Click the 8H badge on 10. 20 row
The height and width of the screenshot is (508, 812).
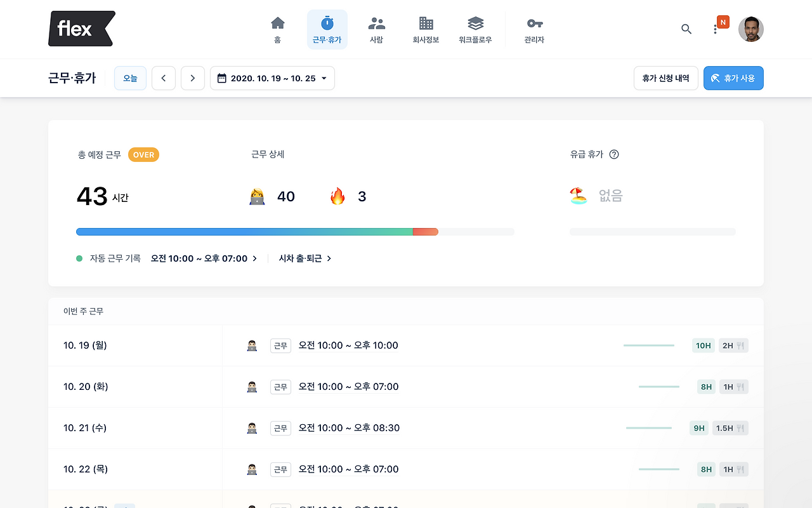click(706, 387)
